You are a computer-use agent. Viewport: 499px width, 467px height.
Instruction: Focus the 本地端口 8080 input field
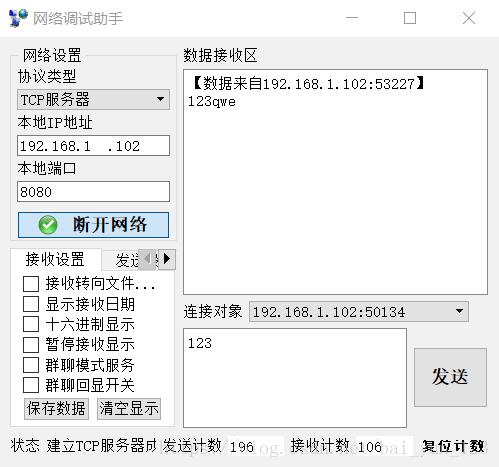93,192
